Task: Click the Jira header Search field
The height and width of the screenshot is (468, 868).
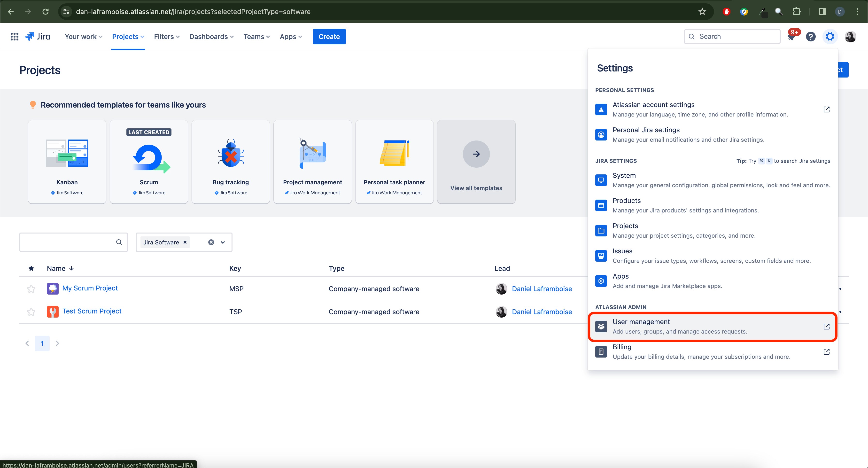Action: pos(732,36)
